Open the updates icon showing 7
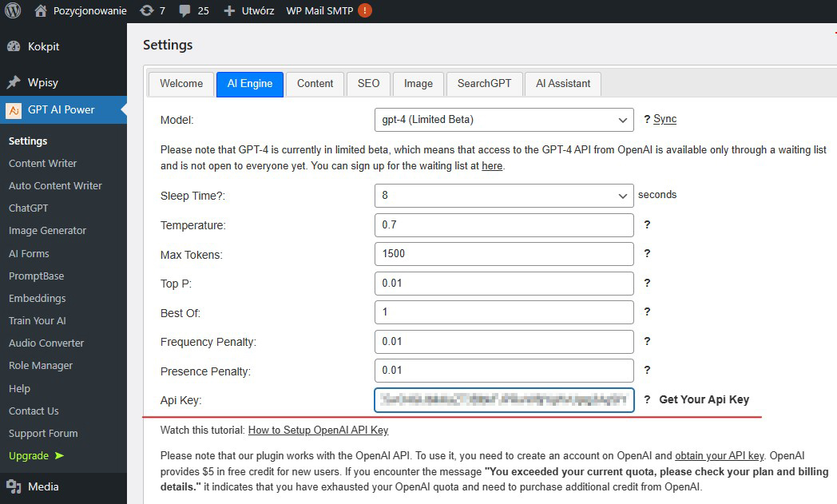Screen dimensions: 837x504 147,10
